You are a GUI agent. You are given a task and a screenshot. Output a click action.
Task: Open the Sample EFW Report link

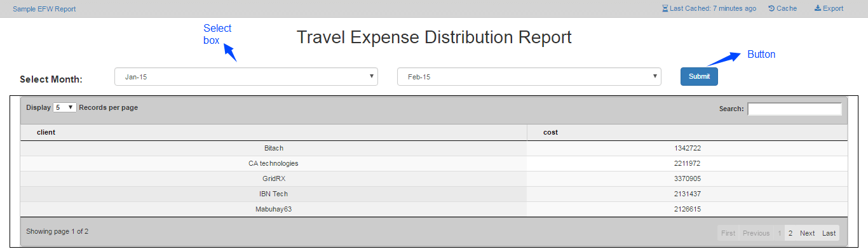click(x=44, y=9)
